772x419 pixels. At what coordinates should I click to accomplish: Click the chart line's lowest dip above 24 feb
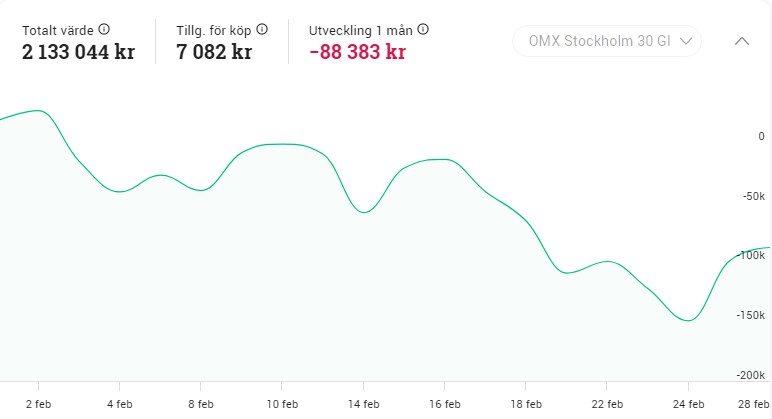[688, 320]
